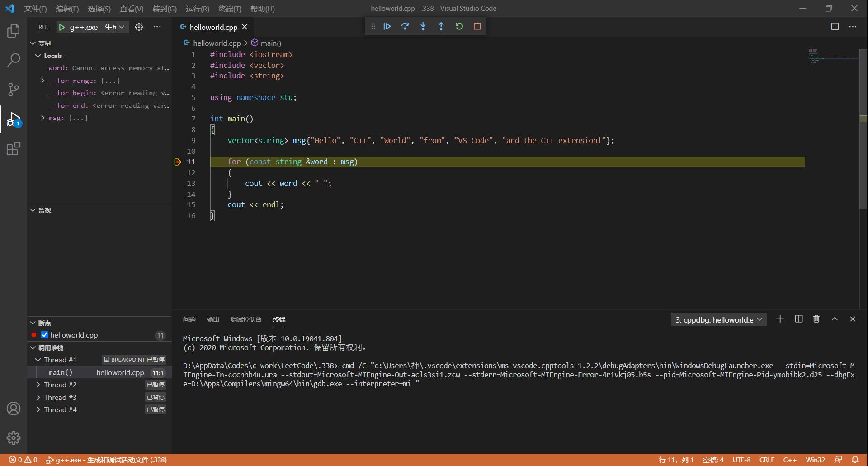Stop the debug session
This screenshot has height=466, width=868.
click(477, 26)
